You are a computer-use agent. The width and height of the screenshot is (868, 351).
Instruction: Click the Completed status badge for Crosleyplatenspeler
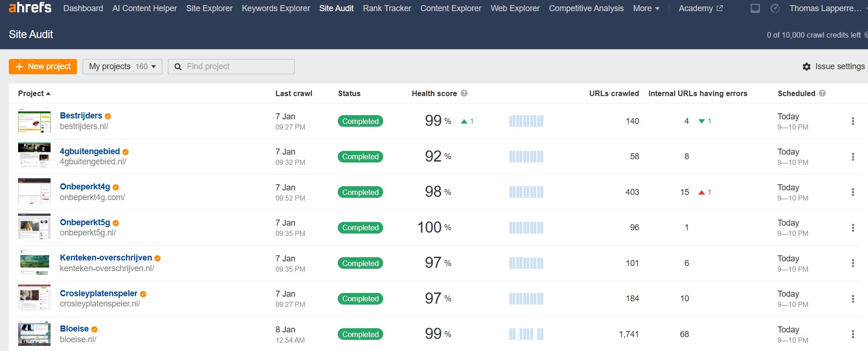tap(360, 299)
